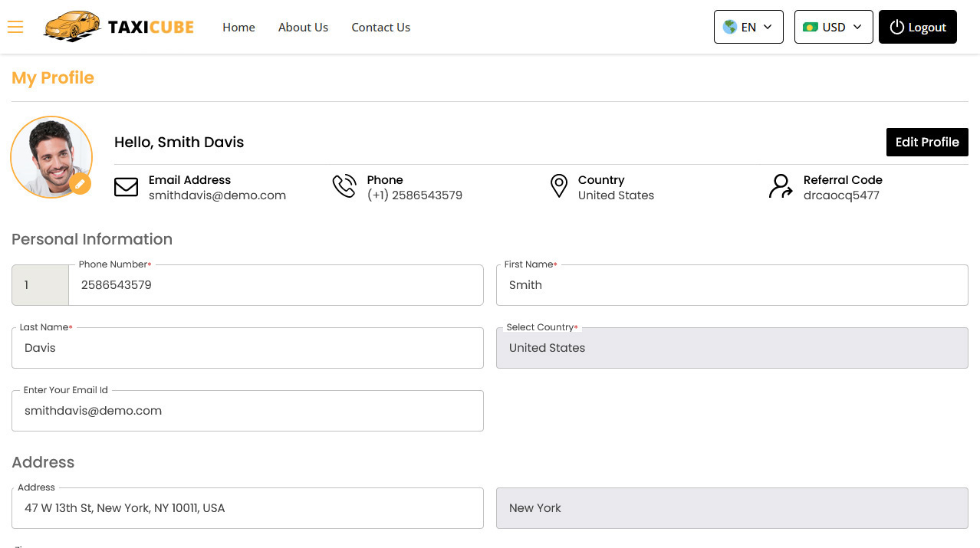Click the Phone Number input field
This screenshot has height=548, width=980.
(x=275, y=285)
